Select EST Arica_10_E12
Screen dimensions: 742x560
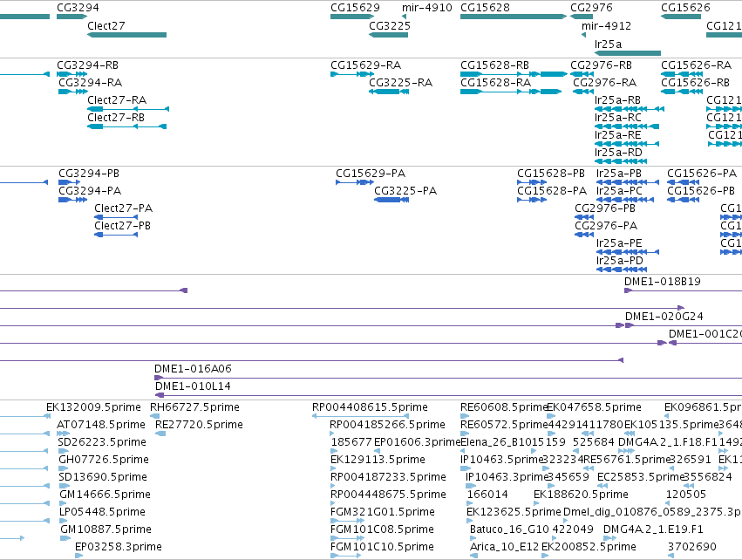[504, 547]
